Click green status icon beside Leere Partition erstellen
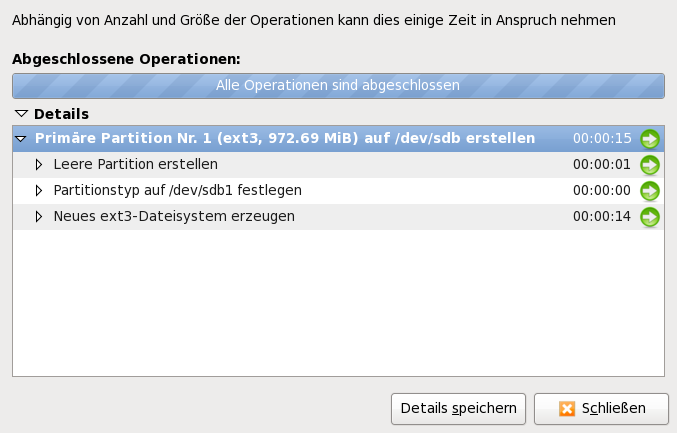Viewport: 677px width, 433px height. [x=650, y=164]
